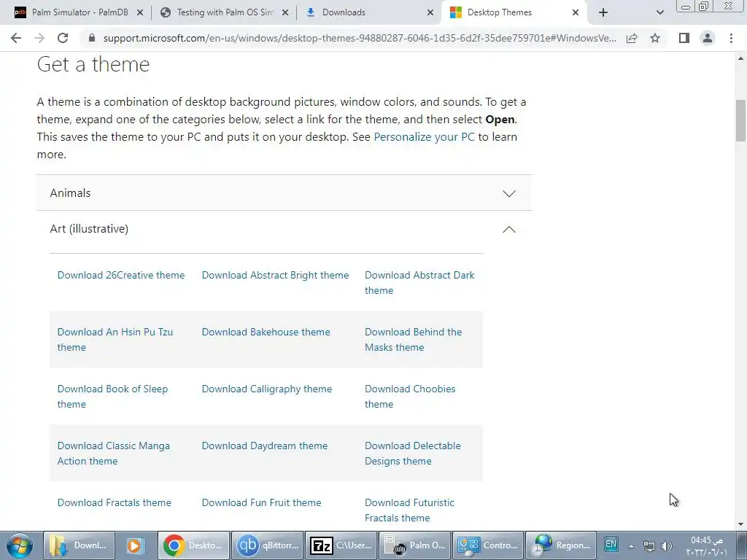This screenshot has height=560, width=747.
Task: Open 7-Zip window from taskbar
Action: coord(341,545)
